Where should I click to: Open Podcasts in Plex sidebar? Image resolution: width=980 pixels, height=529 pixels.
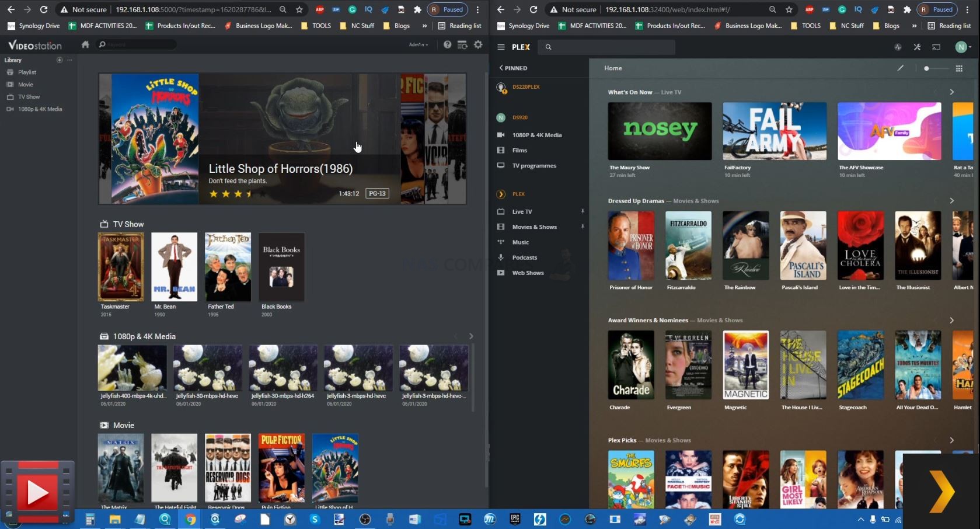[524, 257]
